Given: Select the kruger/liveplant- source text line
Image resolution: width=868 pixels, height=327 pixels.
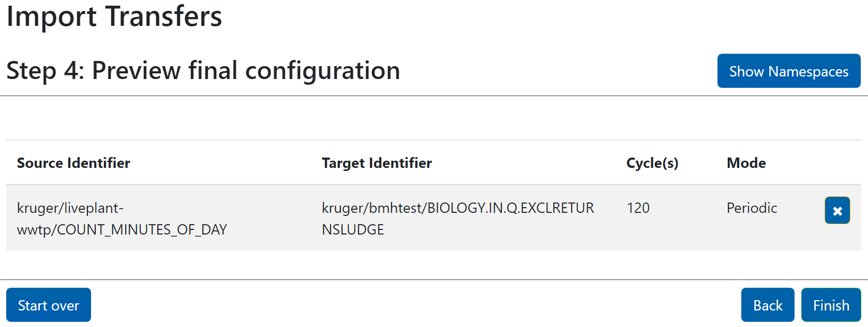Looking at the screenshot, I should point(70,208).
